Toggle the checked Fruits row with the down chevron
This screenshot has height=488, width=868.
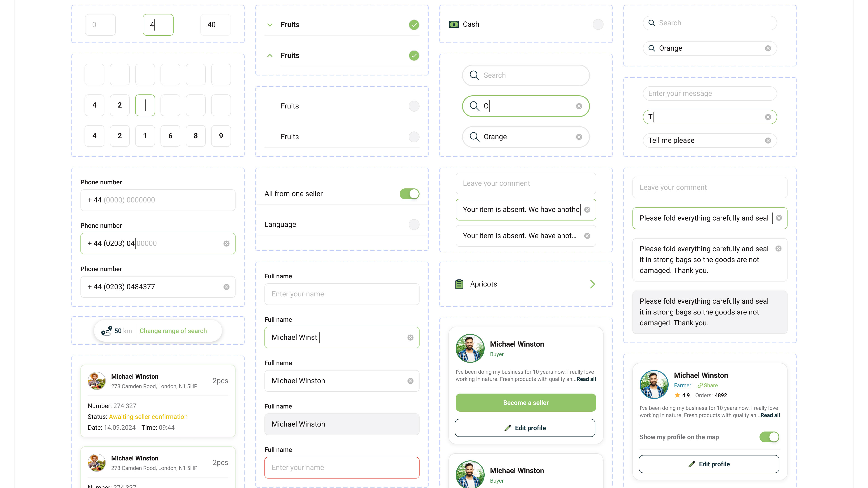pos(414,25)
